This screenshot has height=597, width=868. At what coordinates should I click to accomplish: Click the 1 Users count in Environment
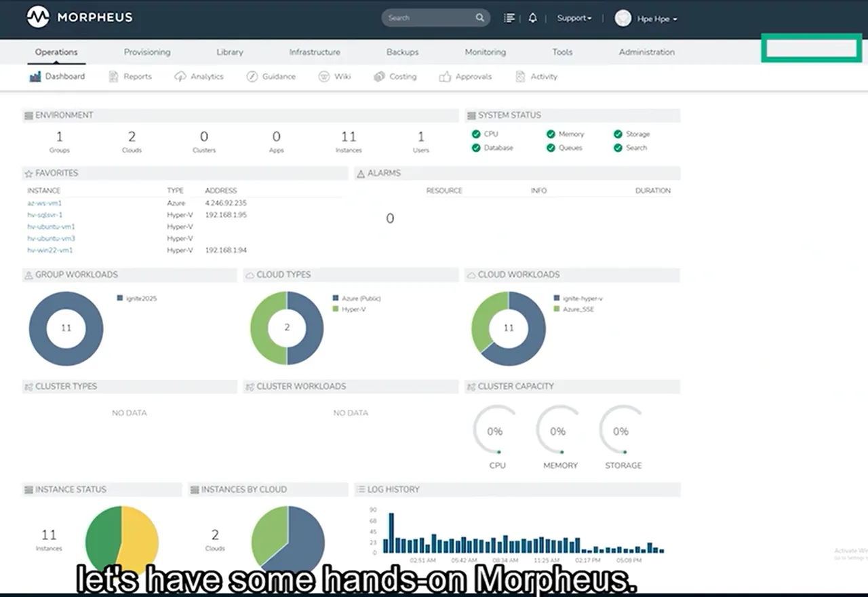pos(421,137)
